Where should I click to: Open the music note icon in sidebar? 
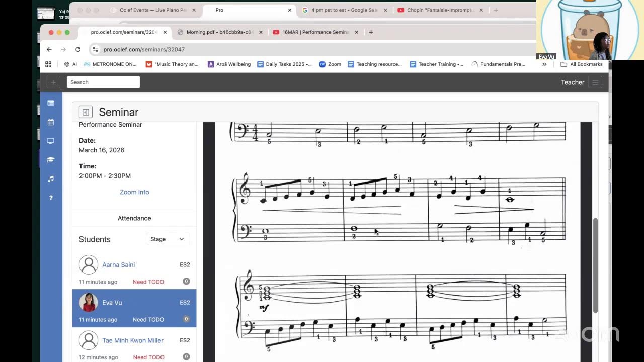[x=51, y=179]
